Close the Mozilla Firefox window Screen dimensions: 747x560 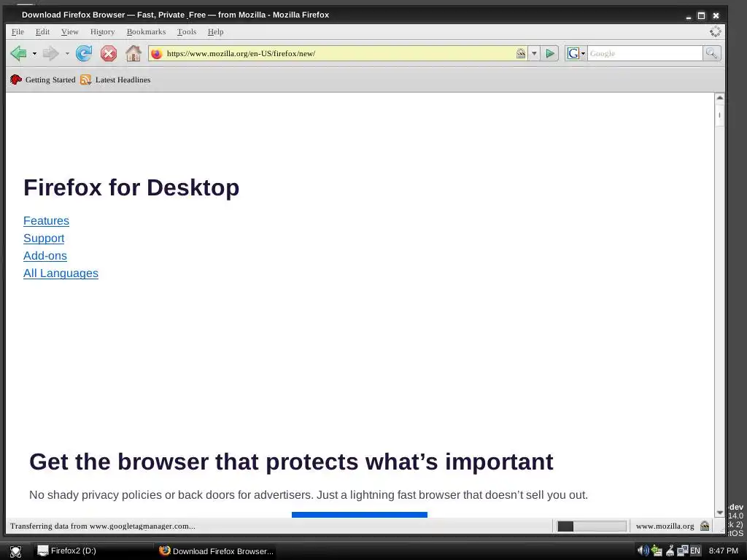point(716,16)
